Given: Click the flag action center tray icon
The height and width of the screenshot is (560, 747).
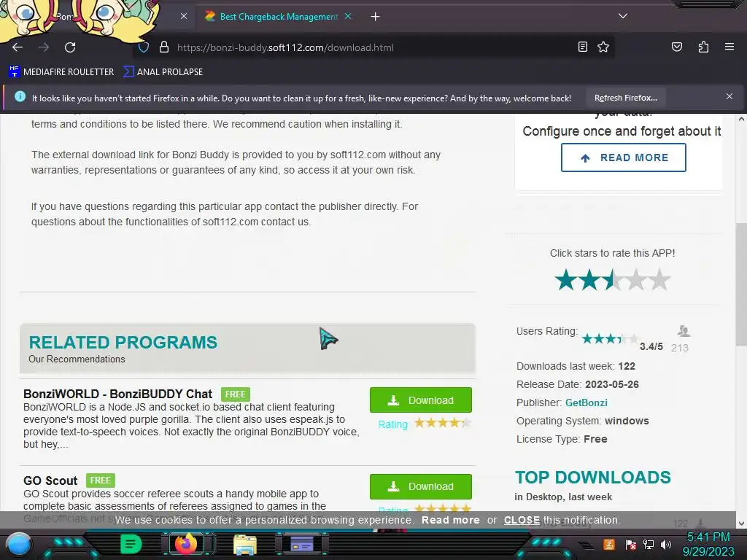Looking at the screenshot, I should 630,545.
